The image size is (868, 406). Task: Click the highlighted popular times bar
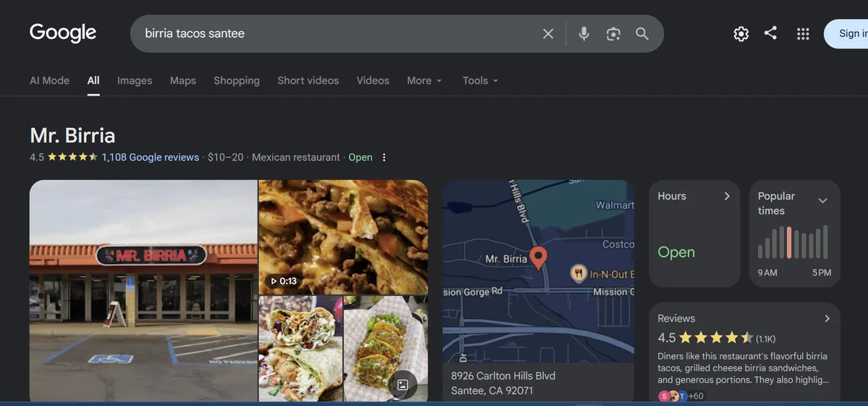[788, 242]
